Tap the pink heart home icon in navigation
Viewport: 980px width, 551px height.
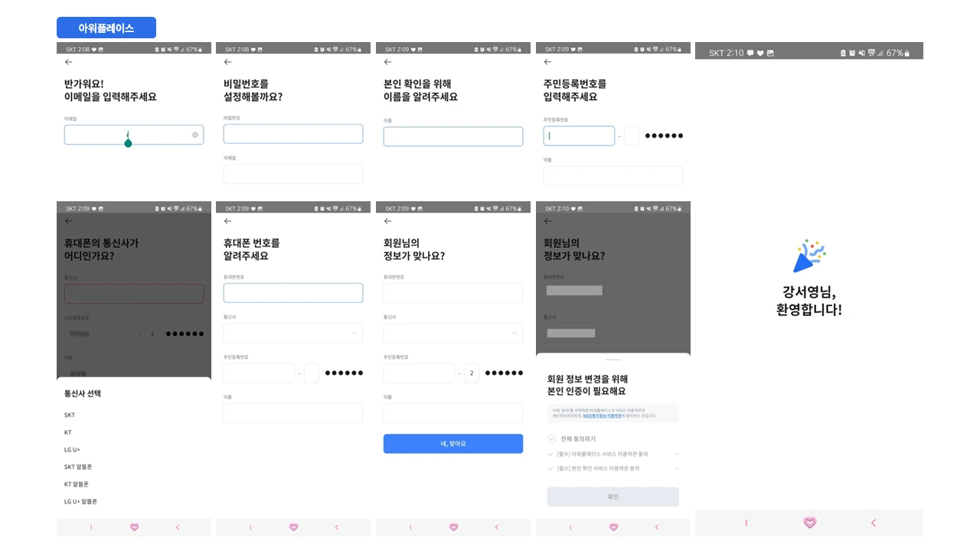pyautogui.click(x=134, y=527)
